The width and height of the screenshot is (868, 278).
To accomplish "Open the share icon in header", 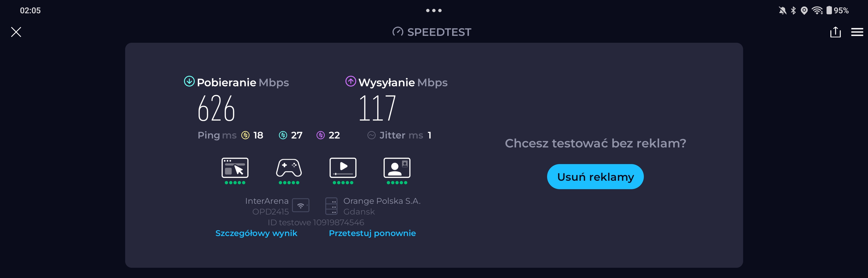I will click(x=835, y=32).
